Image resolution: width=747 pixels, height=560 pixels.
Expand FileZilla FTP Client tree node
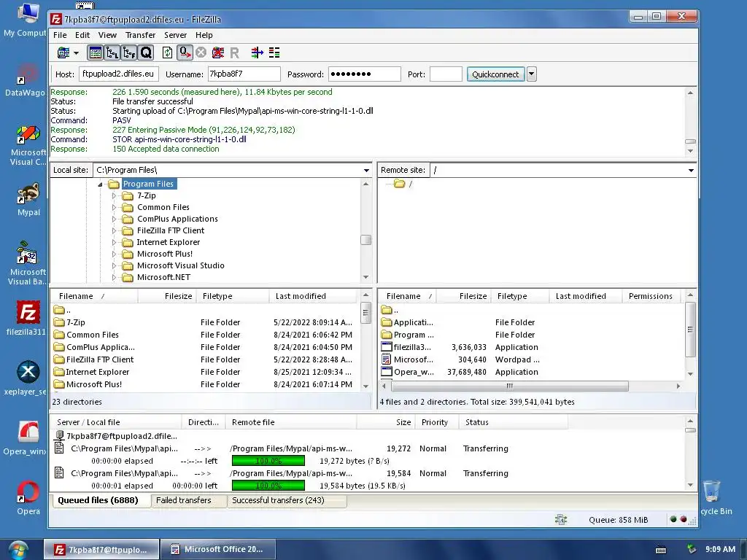click(x=114, y=230)
